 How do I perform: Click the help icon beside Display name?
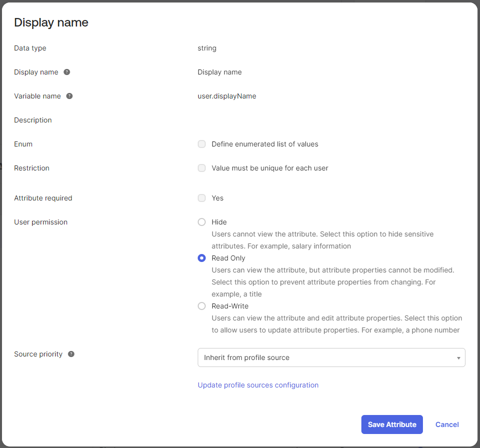tap(67, 72)
